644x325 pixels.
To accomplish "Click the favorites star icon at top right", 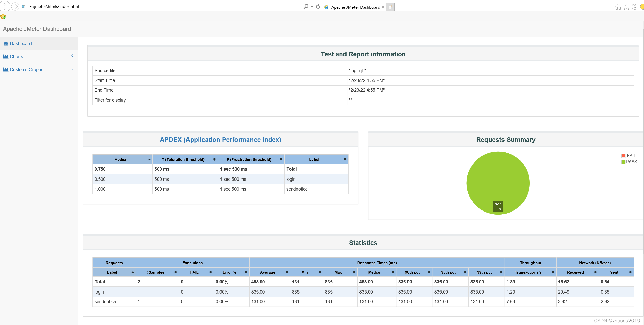I will coord(626,7).
